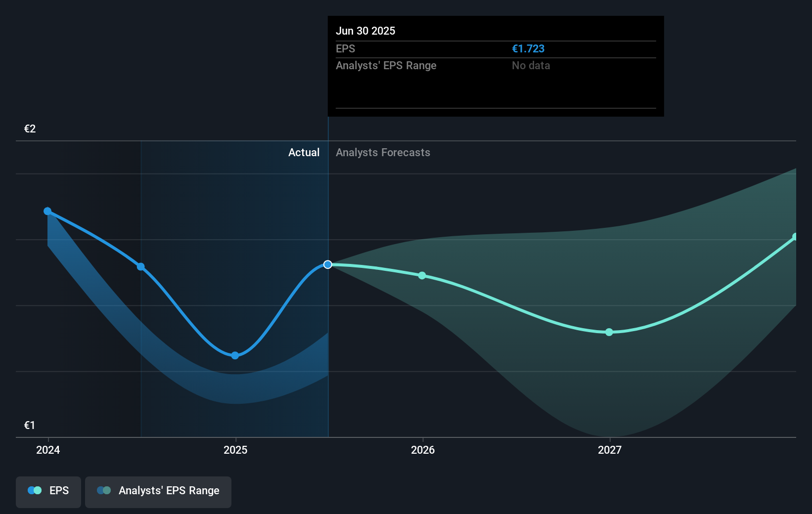Image resolution: width=812 pixels, height=514 pixels.
Task: Select the 2026 forecast data point
Action: pos(421,276)
